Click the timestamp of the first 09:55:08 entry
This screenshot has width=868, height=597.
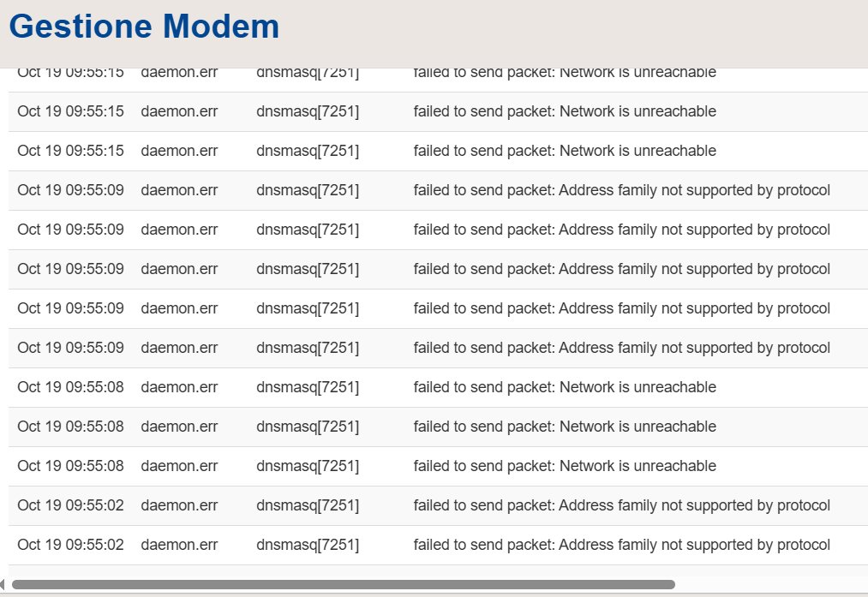(x=70, y=387)
